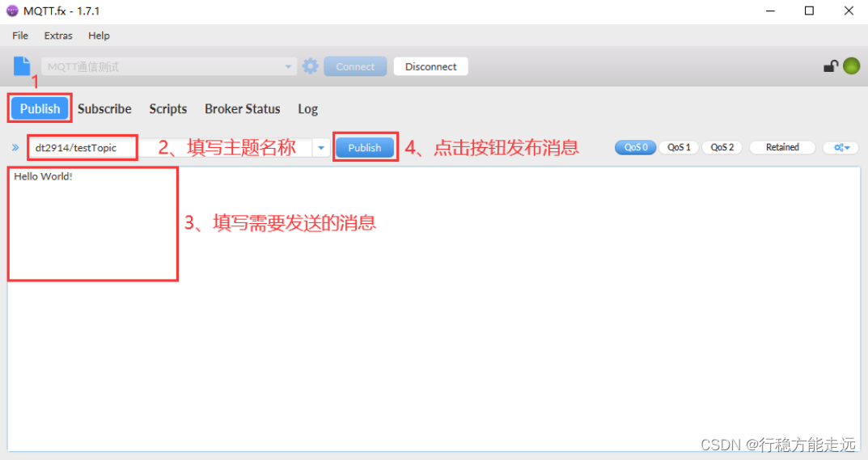Switch to the Subscribe tab
The width and height of the screenshot is (868, 460).
[x=104, y=108]
